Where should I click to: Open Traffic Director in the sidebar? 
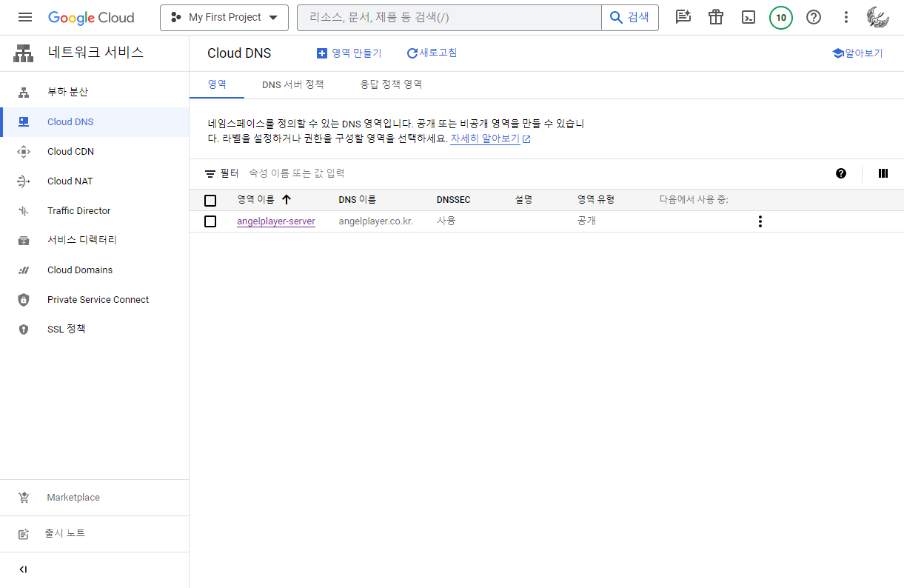click(95, 210)
